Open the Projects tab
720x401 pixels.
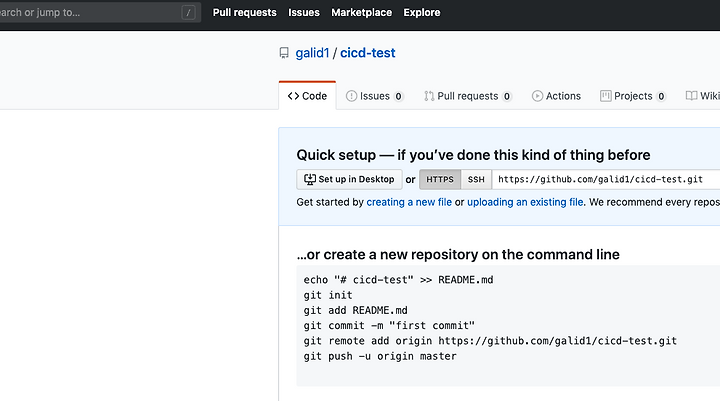[x=633, y=96]
